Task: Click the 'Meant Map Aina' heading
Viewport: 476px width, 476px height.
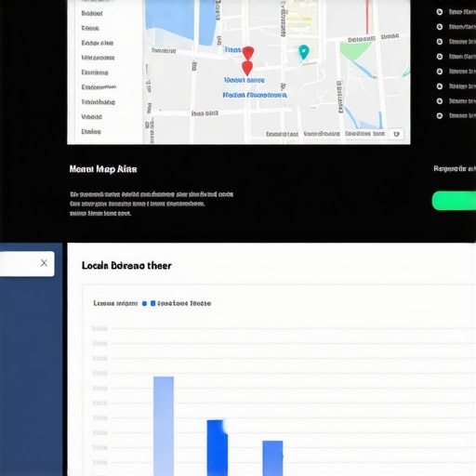Action: coord(103,169)
